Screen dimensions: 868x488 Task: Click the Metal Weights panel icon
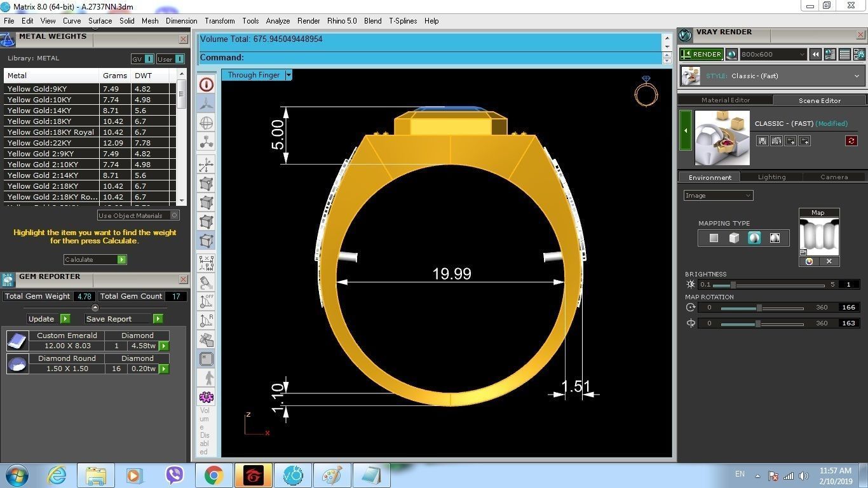(8, 40)
